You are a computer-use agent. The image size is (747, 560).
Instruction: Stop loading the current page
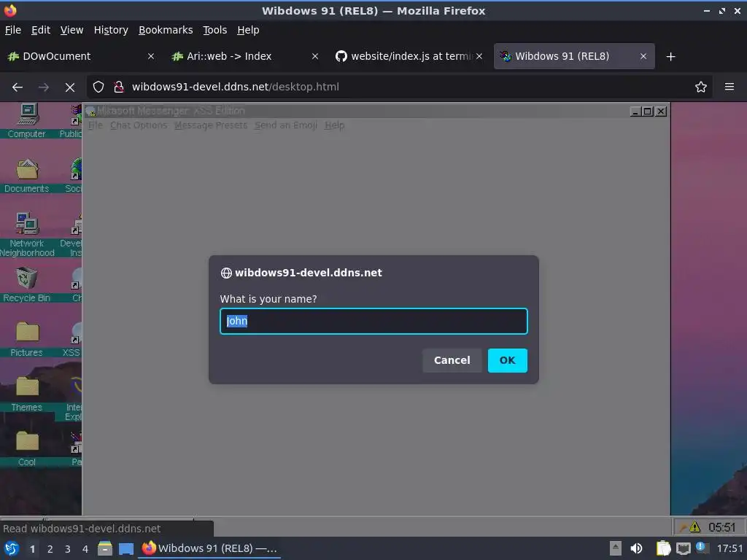tap(70, 87)
